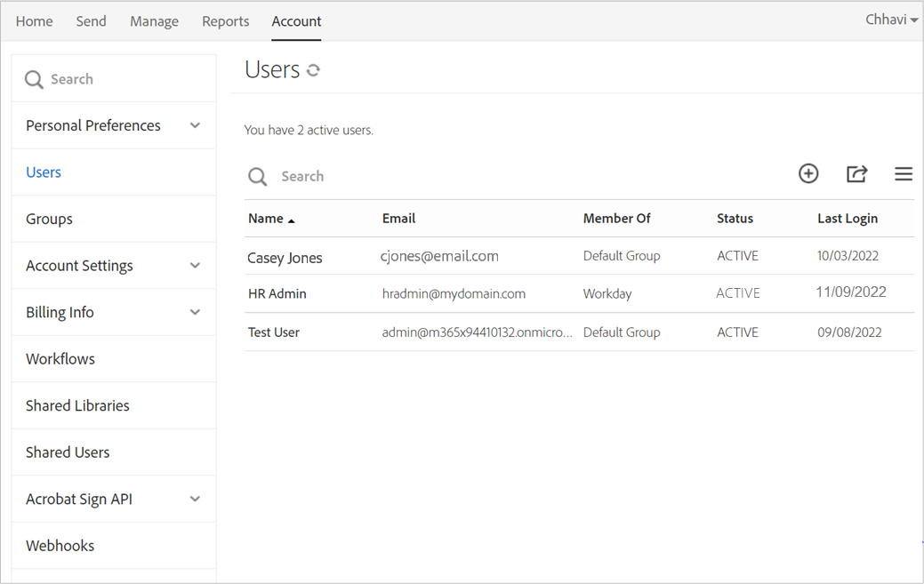
Task: Expand Account Settings in the sidebar
Action: tap(195, 265)
